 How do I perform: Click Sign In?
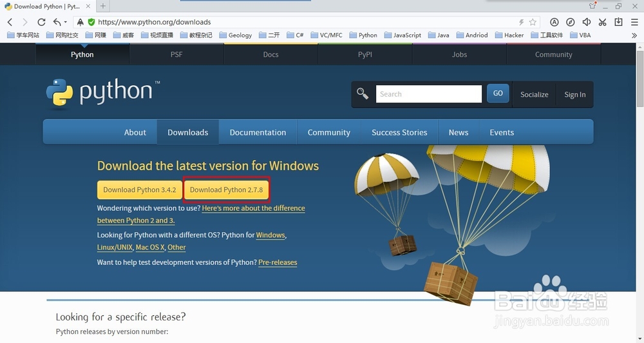[x=574, y=95]
